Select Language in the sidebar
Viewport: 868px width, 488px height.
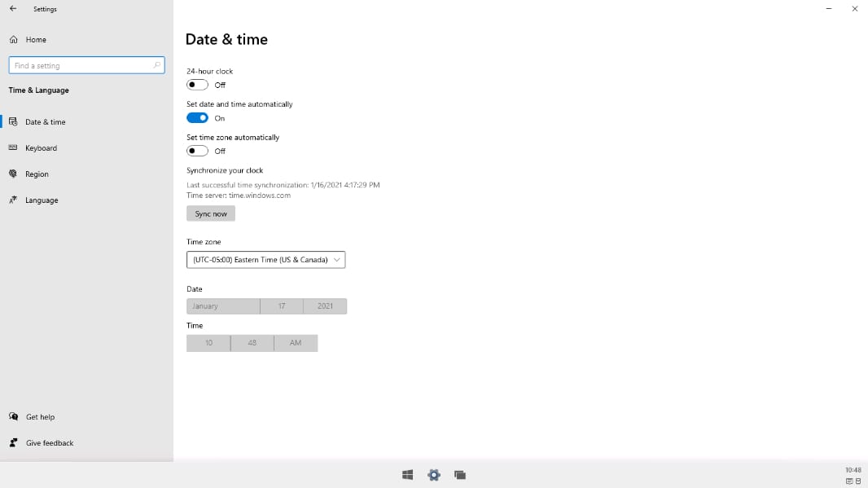coord(42,200)
